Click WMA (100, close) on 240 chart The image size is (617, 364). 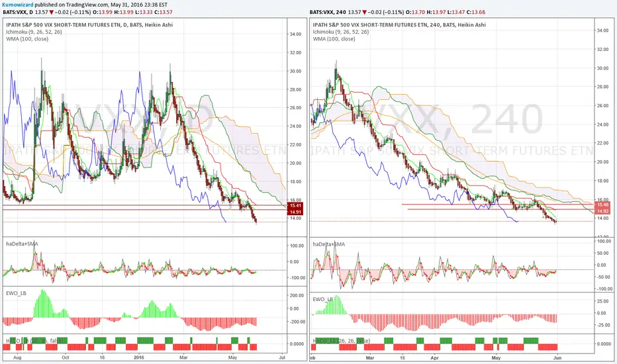click(334, 39)
